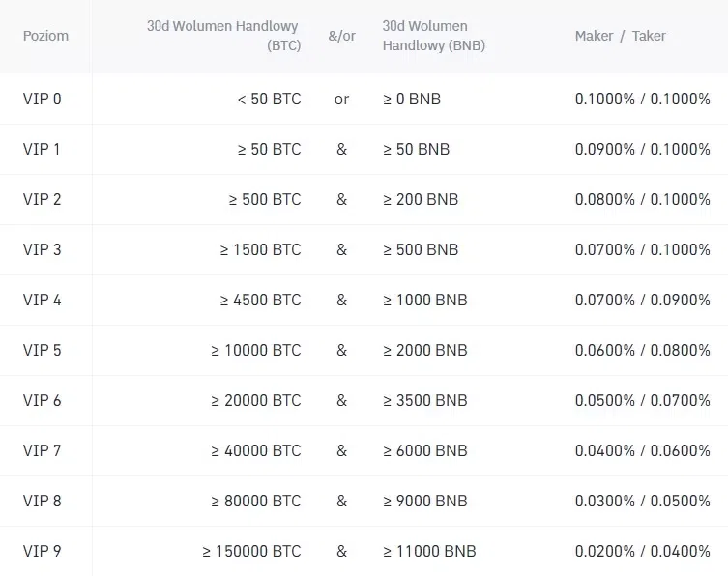The height and width of the screenshot is (576, 728).
Task: Click the ≥ 11000 BNB holding cell
Action: [x=429, y=551]
